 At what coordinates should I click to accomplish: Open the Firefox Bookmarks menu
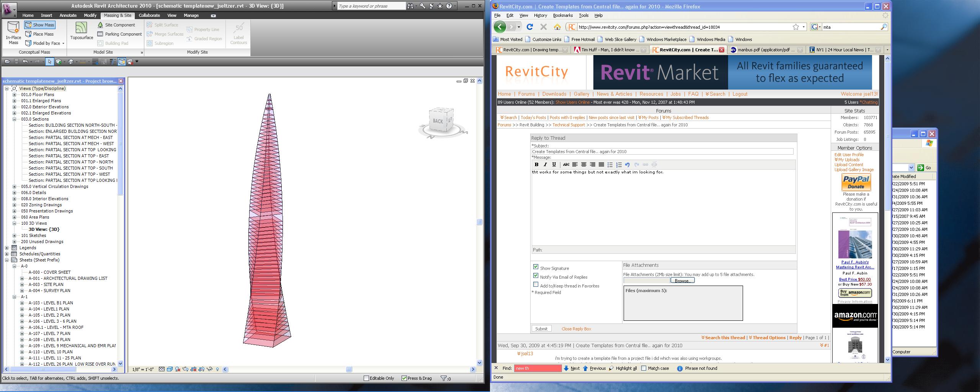(x=563, y=15)
